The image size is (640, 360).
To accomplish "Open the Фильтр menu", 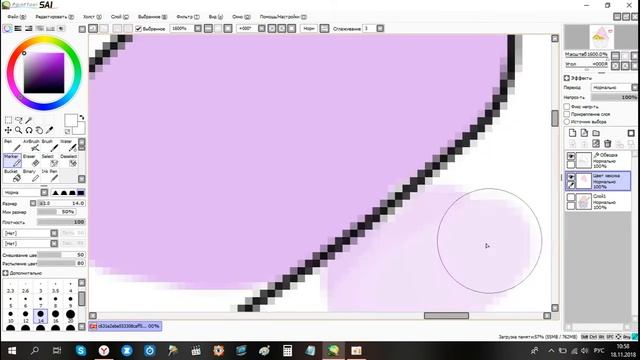I will tap(188, 17).
